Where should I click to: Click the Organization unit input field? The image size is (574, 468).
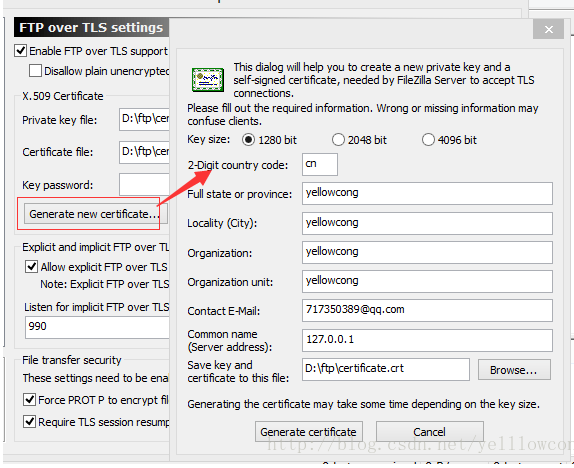pos(427,281)
